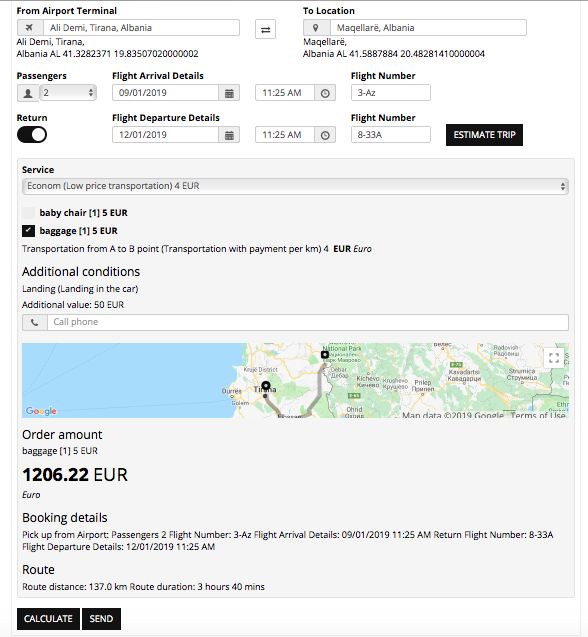
Task: Enter fullscreen view on the map
Action: (x=554, y=358)
